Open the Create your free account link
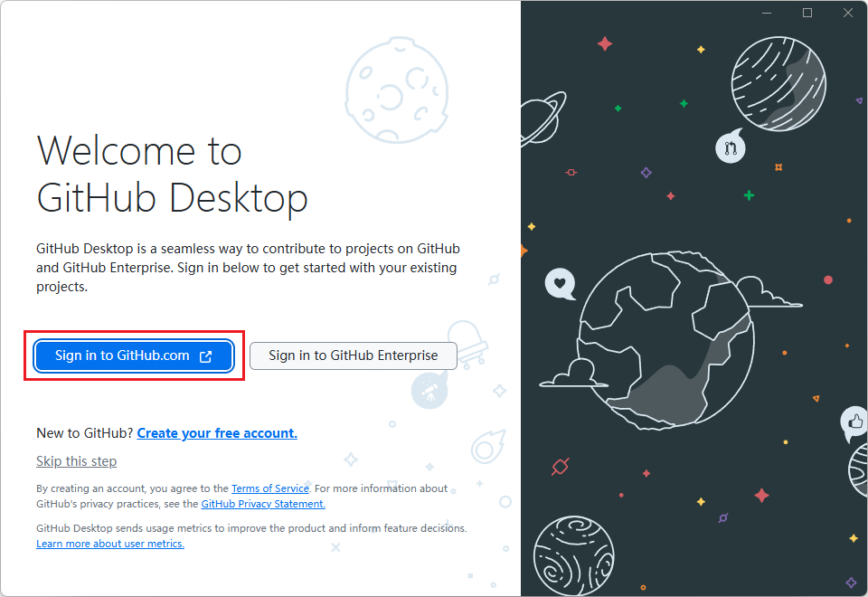Screen dimensions: 868x597 click(217, 432)
